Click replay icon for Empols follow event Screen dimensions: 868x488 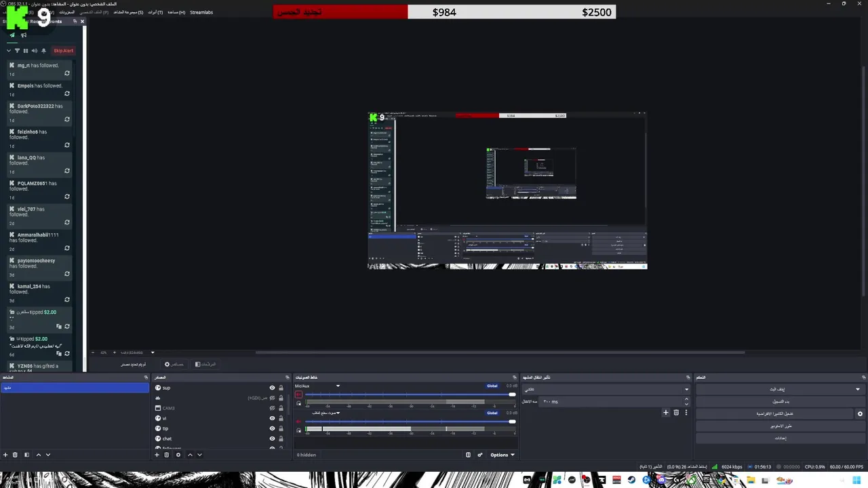click(x=67, y=94)
